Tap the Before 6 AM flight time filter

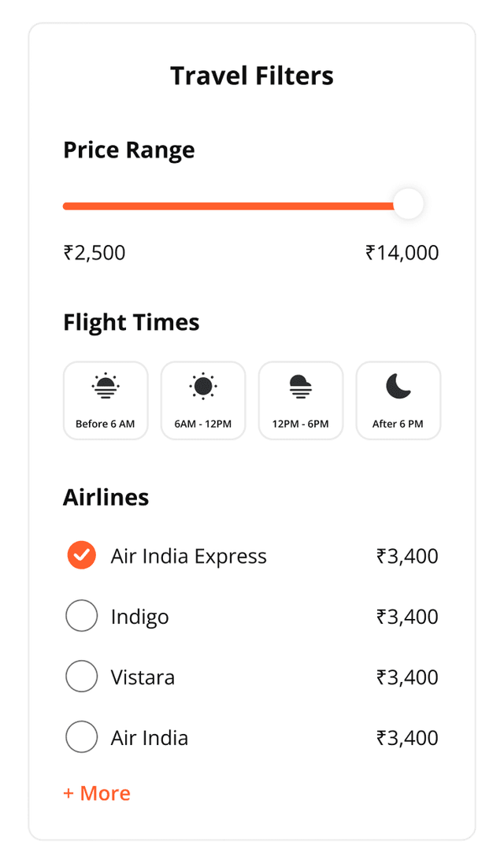point(106,400)
